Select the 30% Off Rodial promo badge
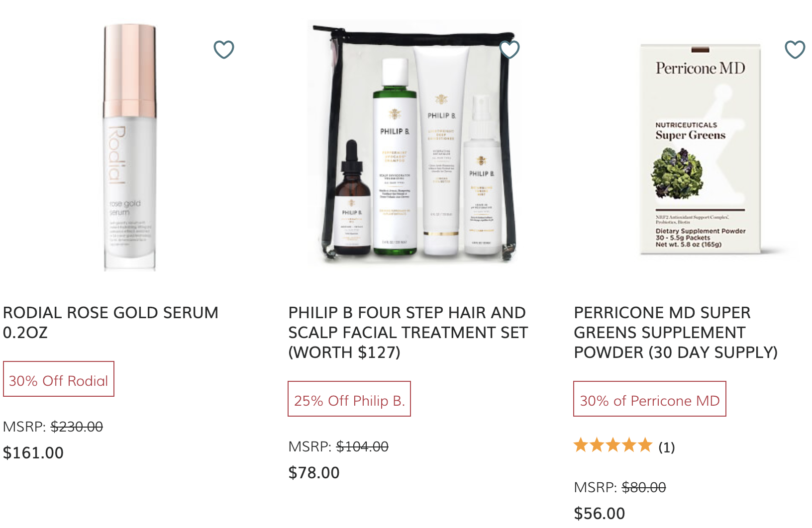Viewport: 812px width, 528px height. pyautogui.click(x=59, y=379)
